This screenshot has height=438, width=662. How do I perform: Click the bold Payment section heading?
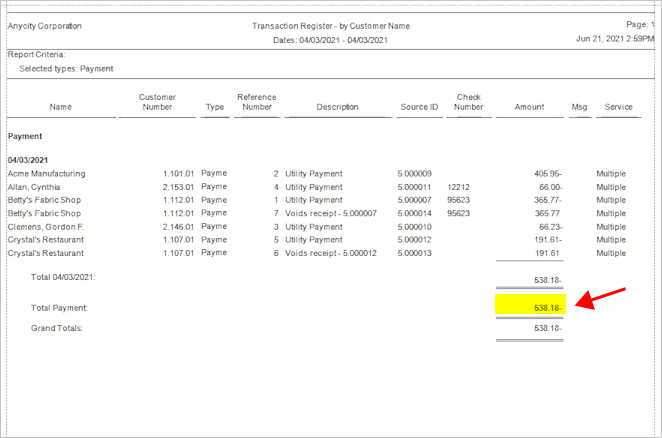pos(25,136)
